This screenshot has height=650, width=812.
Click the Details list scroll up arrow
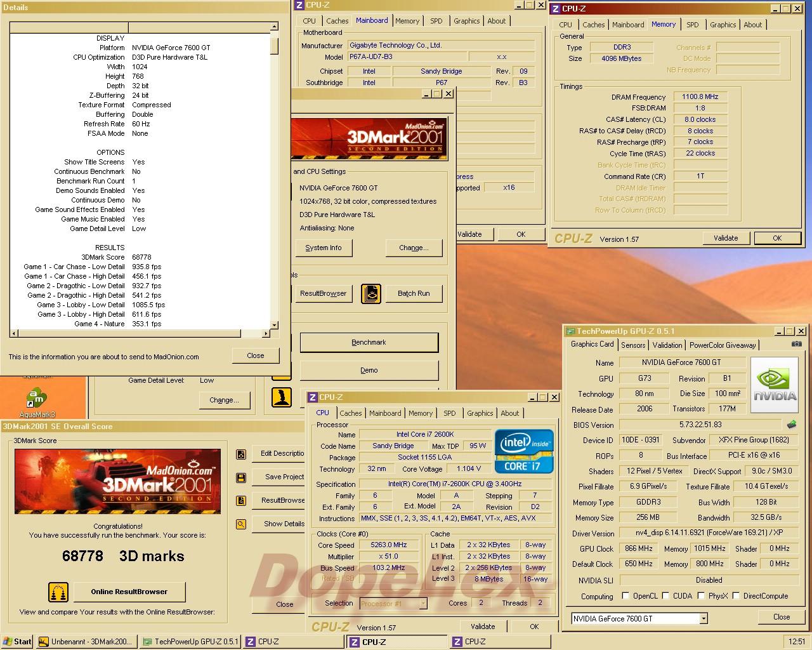pyautogui.click(x=274, y=27)
